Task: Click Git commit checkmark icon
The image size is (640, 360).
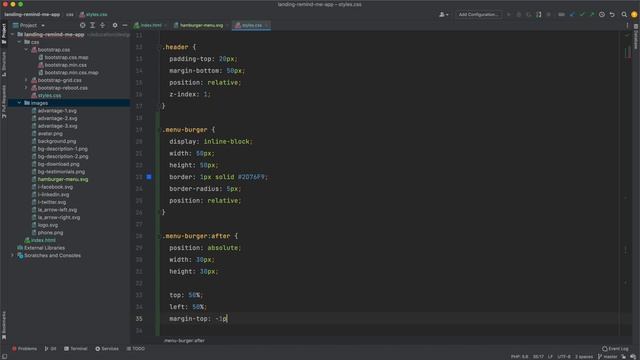Action: (x=582, y=14)
